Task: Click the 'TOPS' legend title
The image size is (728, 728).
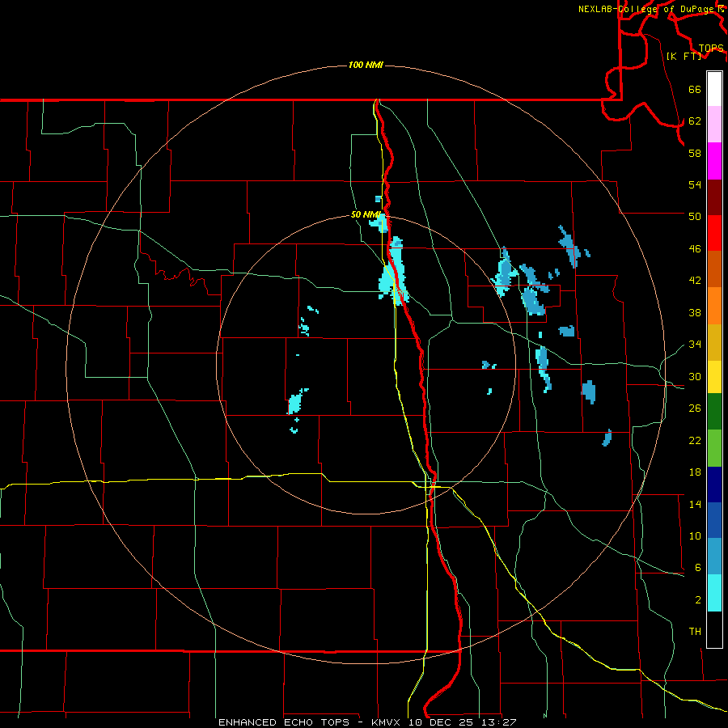Action: click(x=711, y=49)
